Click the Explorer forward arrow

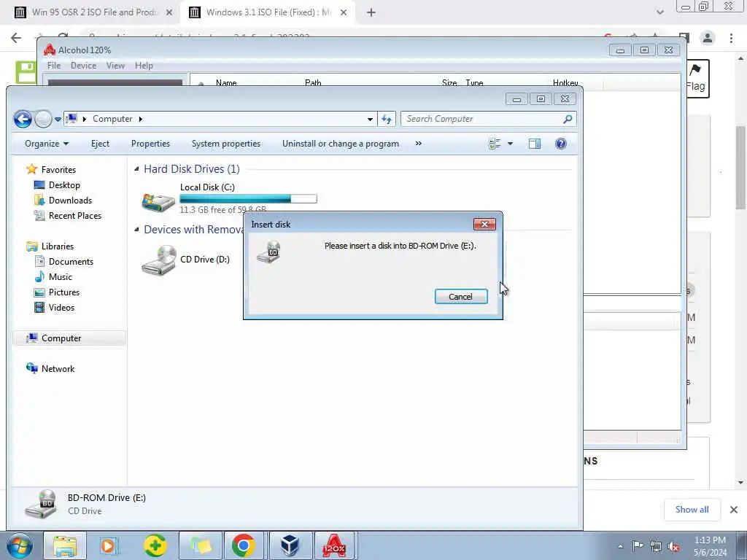point(43,119)
